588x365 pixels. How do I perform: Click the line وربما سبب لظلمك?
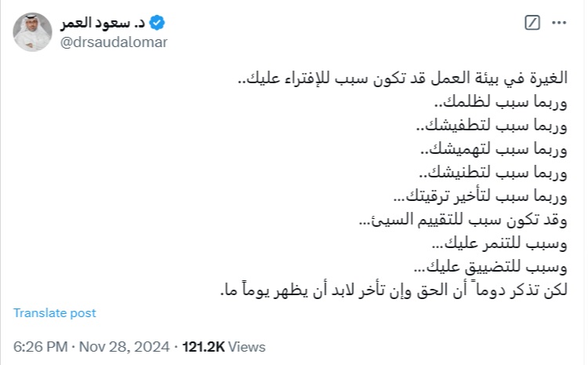click(x=501, y=102)
